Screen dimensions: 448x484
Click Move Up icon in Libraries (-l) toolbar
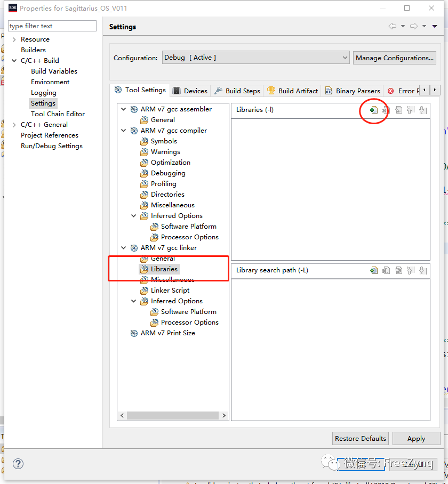(410, 110)
